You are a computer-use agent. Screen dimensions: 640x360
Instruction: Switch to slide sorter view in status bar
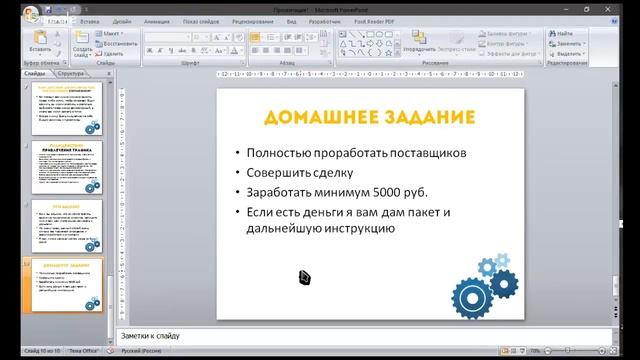[513, 351]
